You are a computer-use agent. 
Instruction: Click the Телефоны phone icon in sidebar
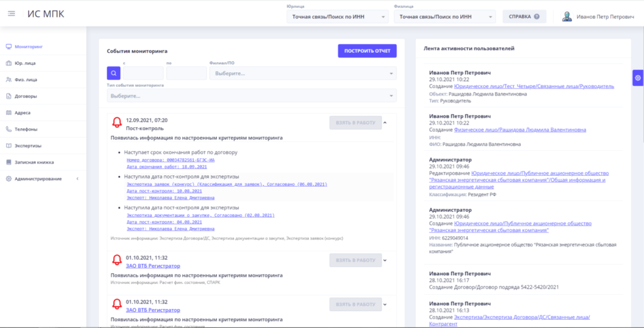click(x=9, y=129)
